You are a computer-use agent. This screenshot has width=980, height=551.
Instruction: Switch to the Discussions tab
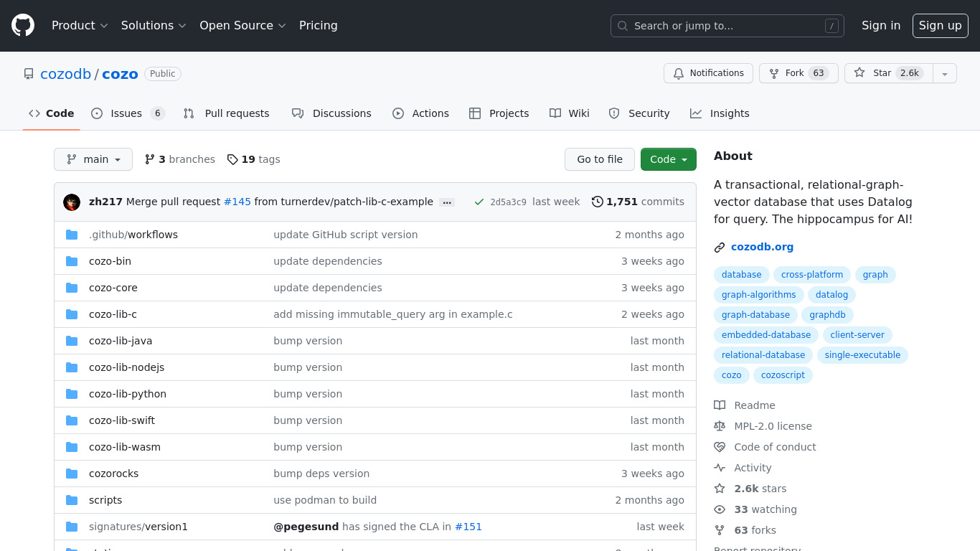coord(331,113)
